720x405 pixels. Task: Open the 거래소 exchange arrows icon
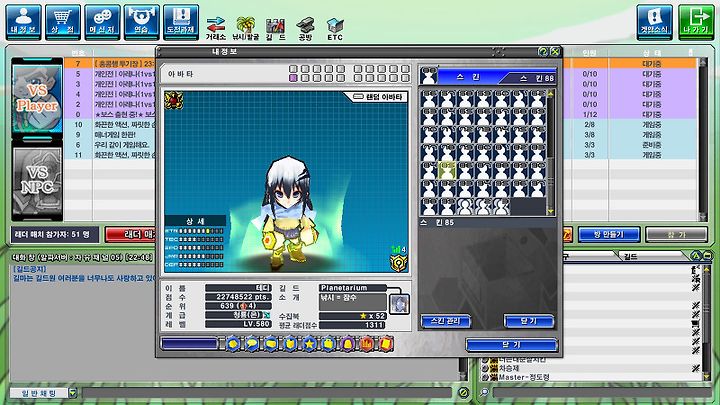[x=215, y=28]
